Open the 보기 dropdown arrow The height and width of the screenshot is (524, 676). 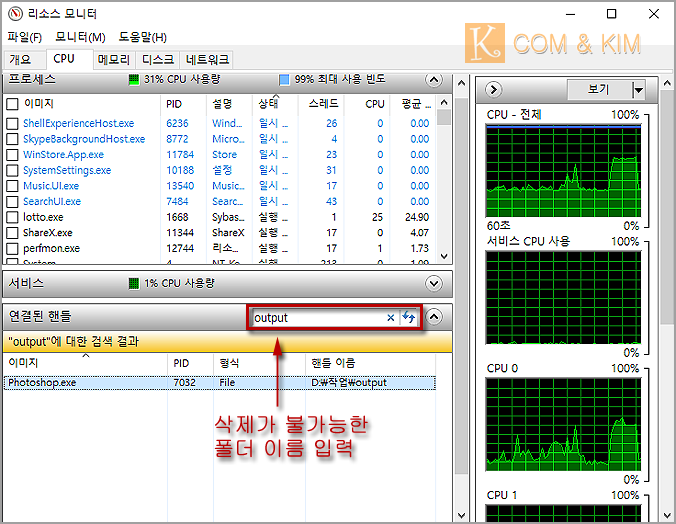638,90
